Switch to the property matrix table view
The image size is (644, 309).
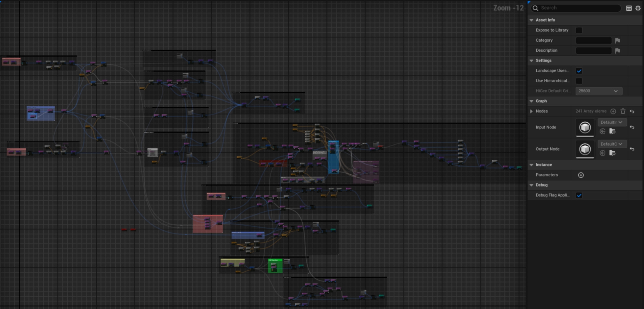(629, 8)
